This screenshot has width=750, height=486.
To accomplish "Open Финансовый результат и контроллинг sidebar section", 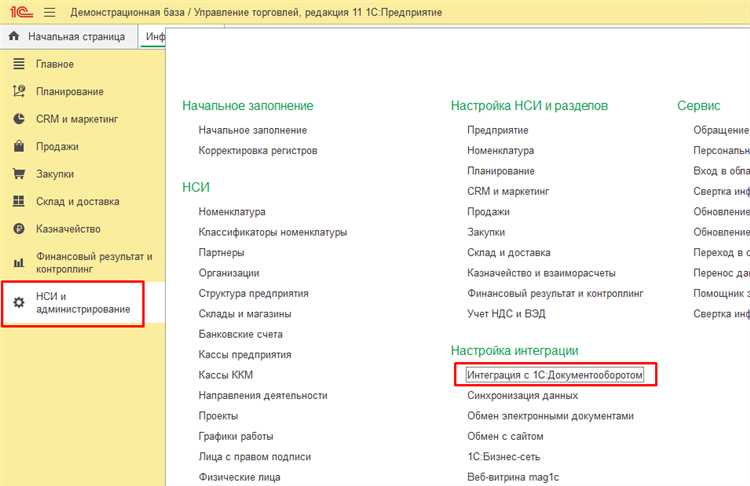I will 94,263.
